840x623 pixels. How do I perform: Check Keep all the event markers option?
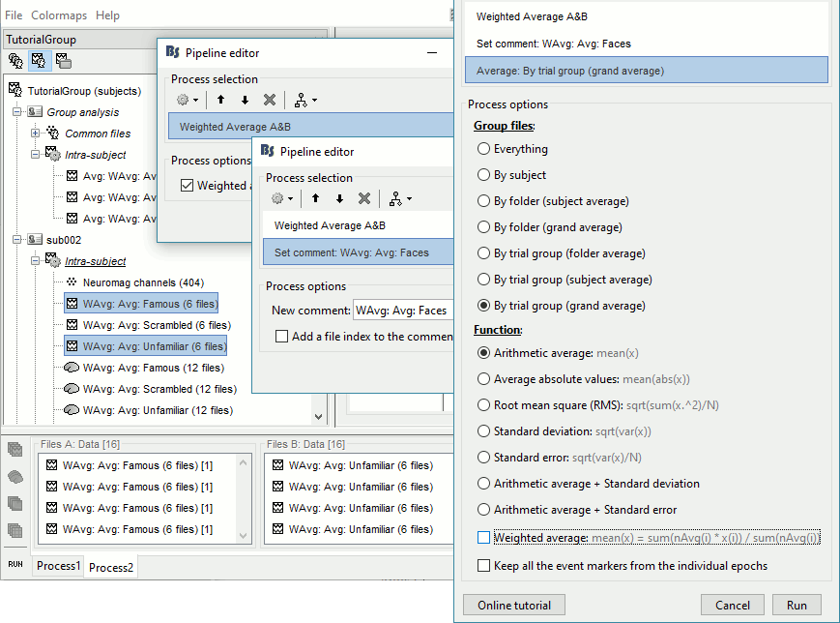coord(484,566)
